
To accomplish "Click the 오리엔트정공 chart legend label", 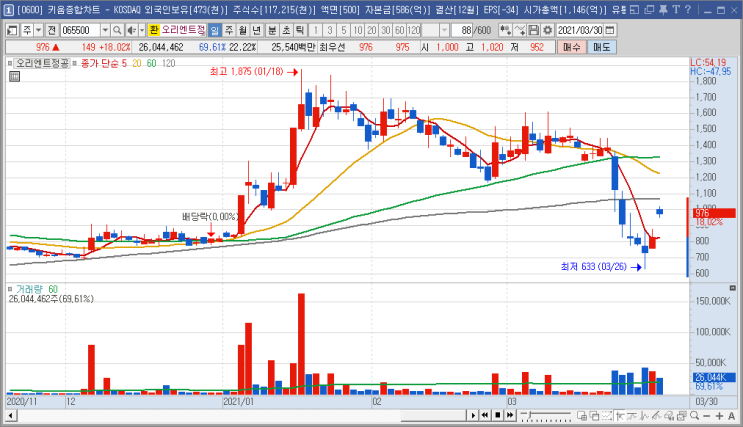I will (42, 63).
